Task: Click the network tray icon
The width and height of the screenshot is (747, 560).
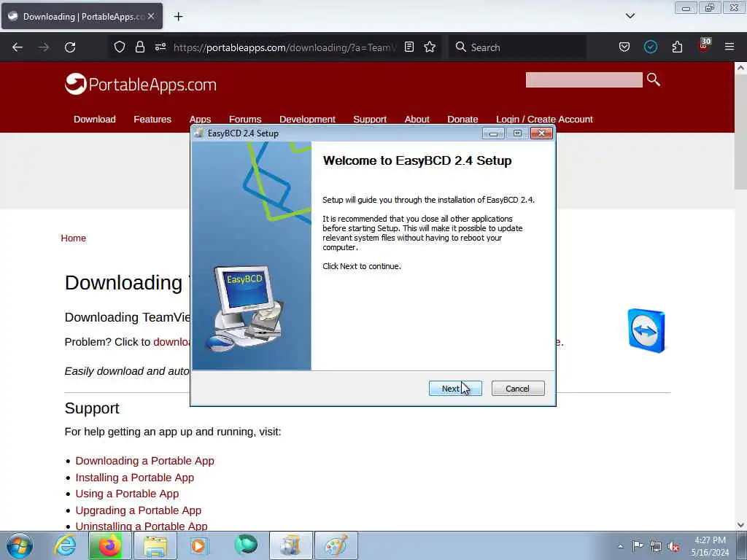Action: point(656,546)
